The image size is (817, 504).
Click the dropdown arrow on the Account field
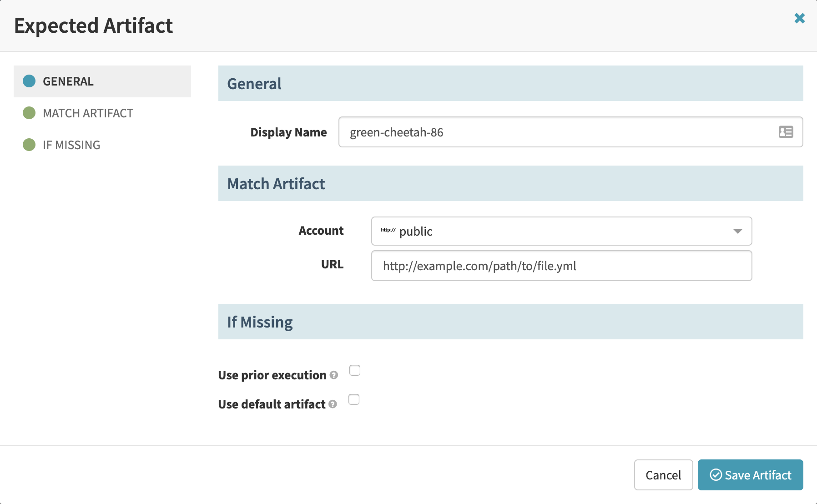[x=738, y=231]
